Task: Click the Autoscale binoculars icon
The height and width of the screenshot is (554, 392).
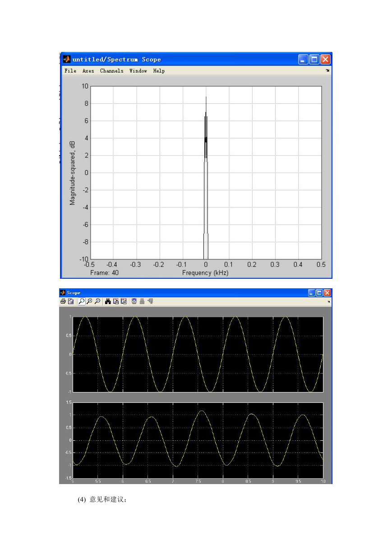Action: tap(108, 301)
